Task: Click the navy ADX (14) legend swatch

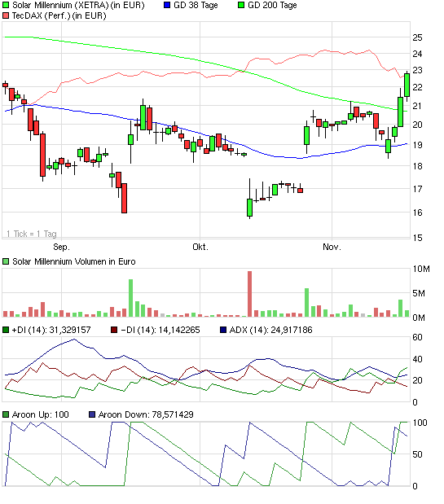Action: tap(223, 330)
